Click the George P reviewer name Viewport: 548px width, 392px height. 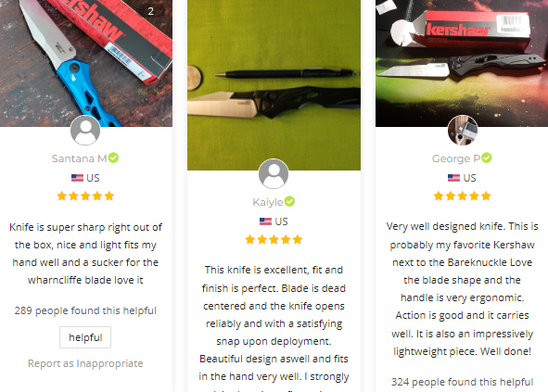456,158
